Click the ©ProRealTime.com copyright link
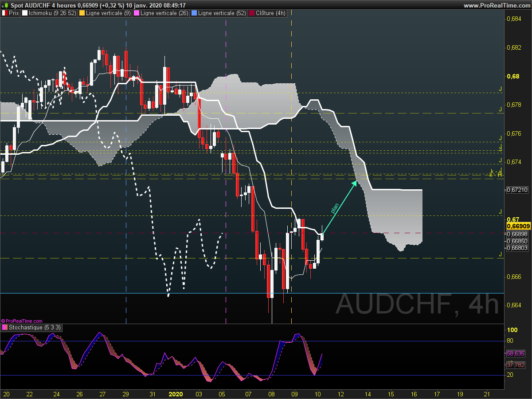 [22, 321]
